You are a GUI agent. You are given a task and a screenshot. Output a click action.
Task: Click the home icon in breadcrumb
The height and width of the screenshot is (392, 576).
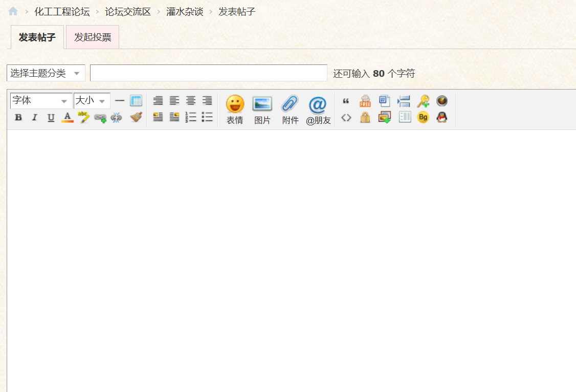coord(13,11)
